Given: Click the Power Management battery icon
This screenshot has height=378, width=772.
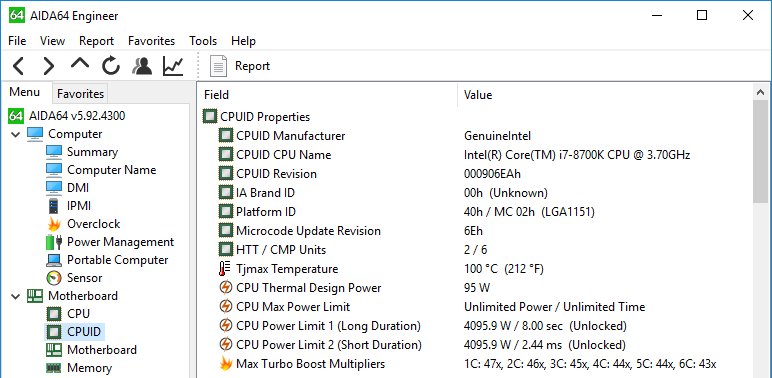Looking at the screenshot, I should (54, 242).
